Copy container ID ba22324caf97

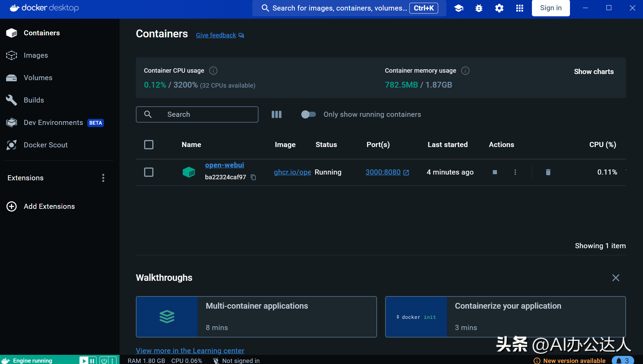253,177
